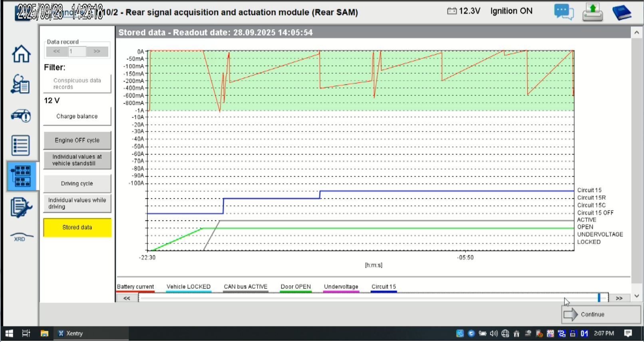Image resolution: width=644 pixels, height=342 pixels.
Task: Go to next data record arrow
Action: pyautogui.click(x=97, y=51)
